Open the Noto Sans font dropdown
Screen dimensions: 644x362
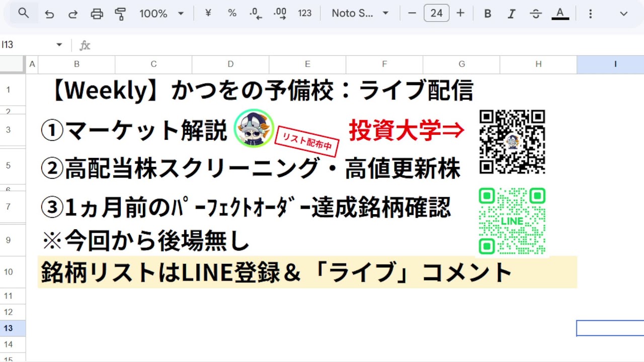(360, 14)
